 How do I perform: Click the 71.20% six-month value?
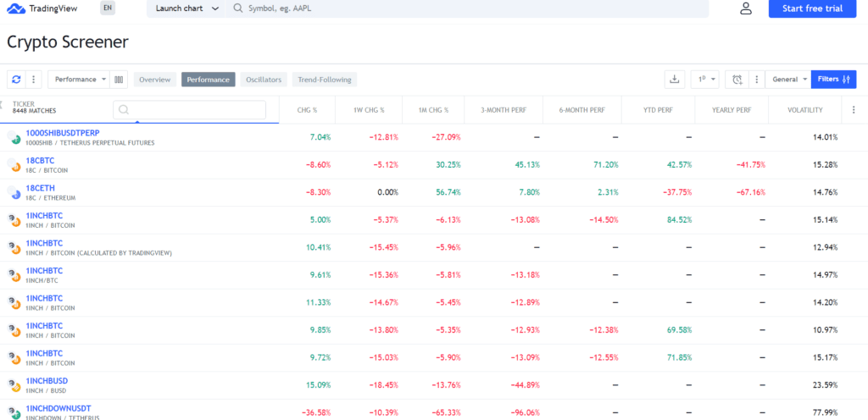pos(605,164)
